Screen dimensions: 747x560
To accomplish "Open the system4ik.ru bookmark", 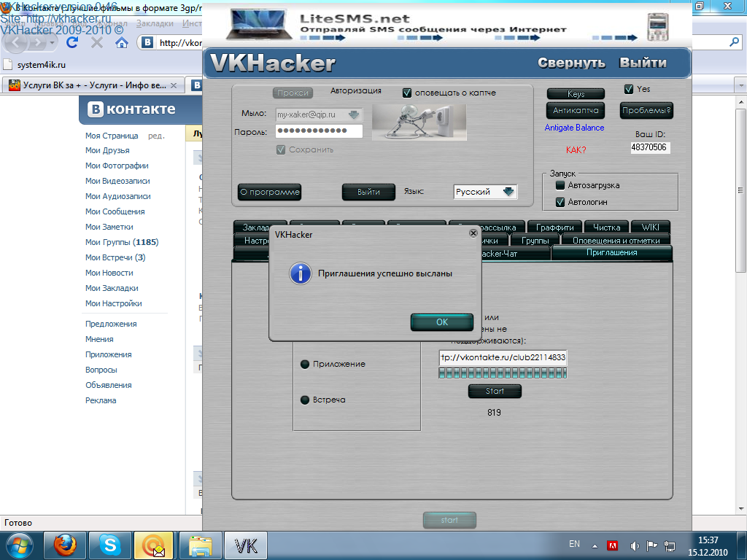I will pyautogui.click(x=35, y=65).
